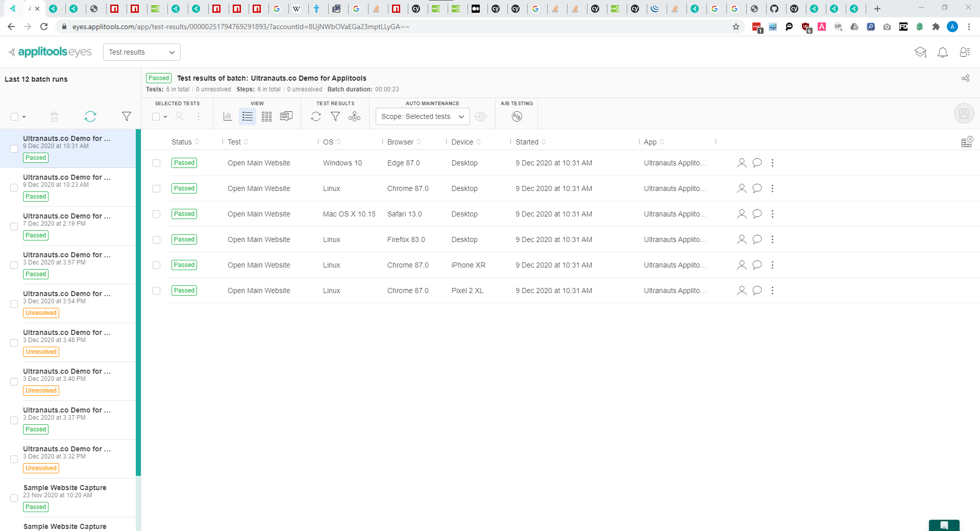980x531 pixels.
Task: Open the batch filter funnel in sidebar
Action: (x=127, y=116)
